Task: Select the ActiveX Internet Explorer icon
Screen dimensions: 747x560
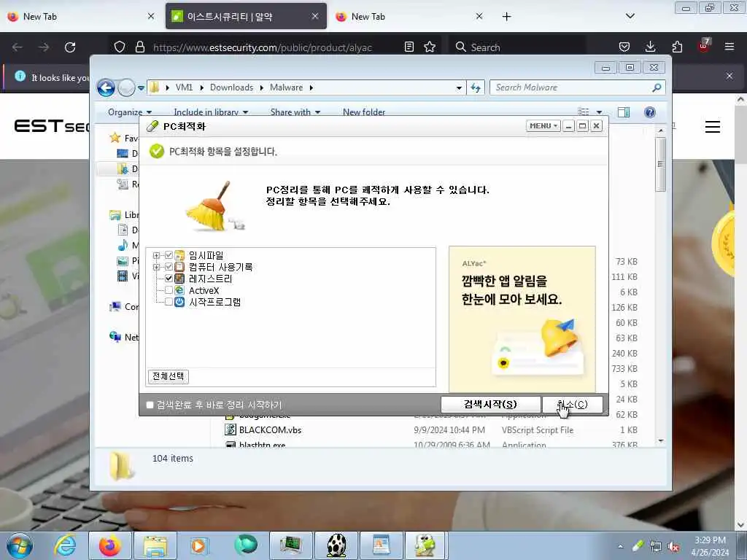Action: 179,290
